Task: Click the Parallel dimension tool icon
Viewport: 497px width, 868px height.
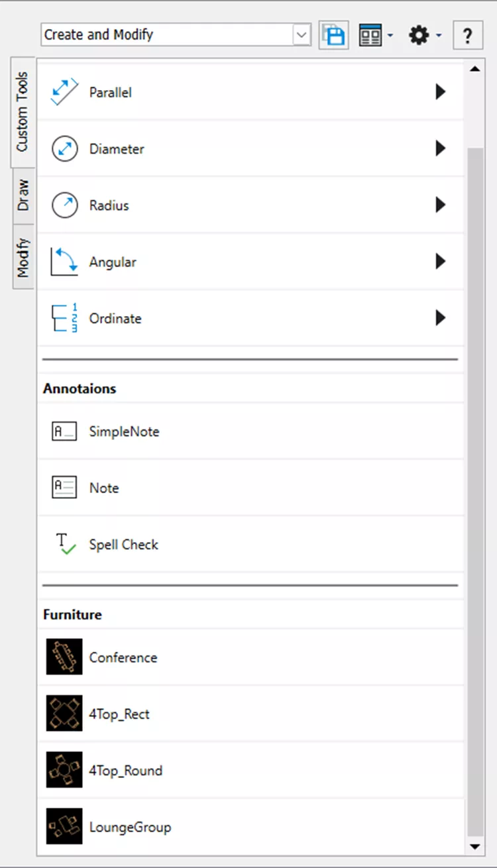Action: coord(64,93)
